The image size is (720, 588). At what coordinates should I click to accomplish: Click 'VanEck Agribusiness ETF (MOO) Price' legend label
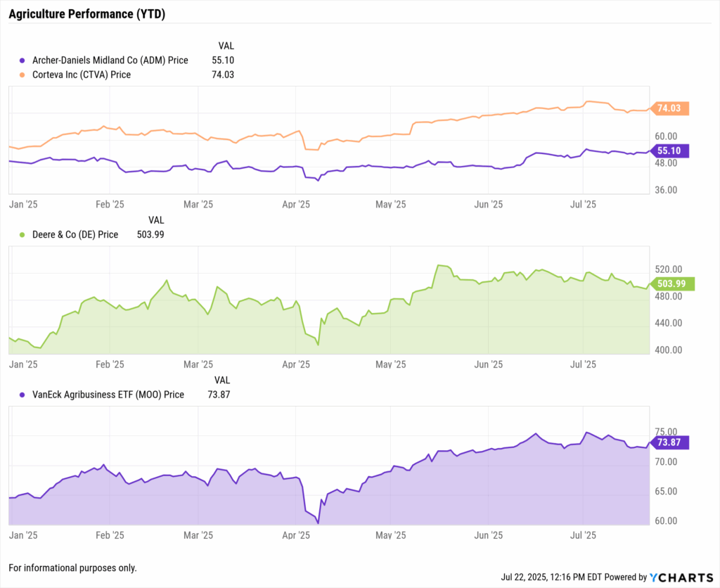click(108, 394)
